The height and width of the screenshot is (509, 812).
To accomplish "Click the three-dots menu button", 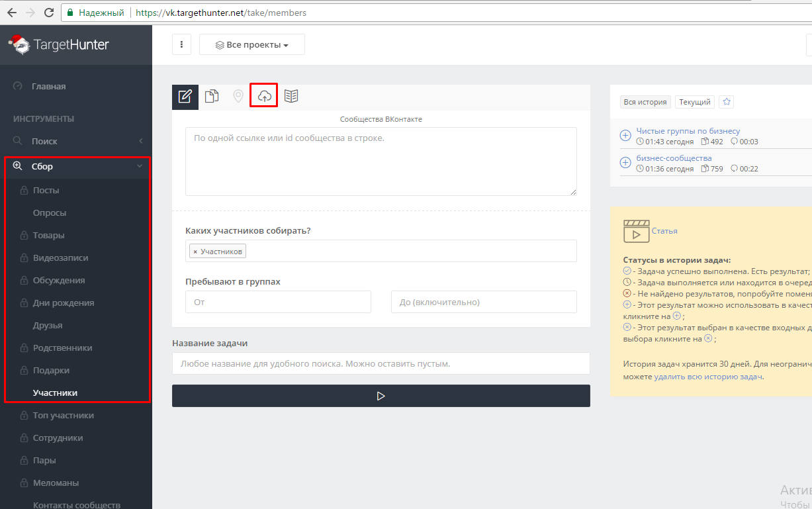I will coord(182,45).
